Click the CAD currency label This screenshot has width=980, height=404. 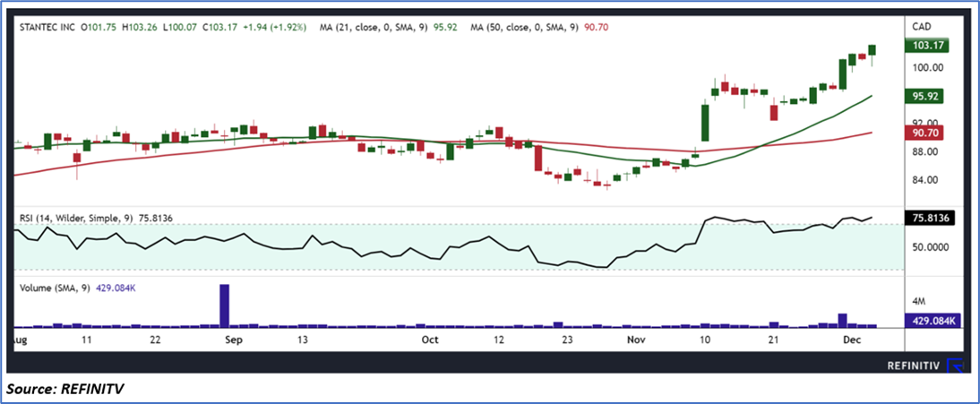(922, 27)
